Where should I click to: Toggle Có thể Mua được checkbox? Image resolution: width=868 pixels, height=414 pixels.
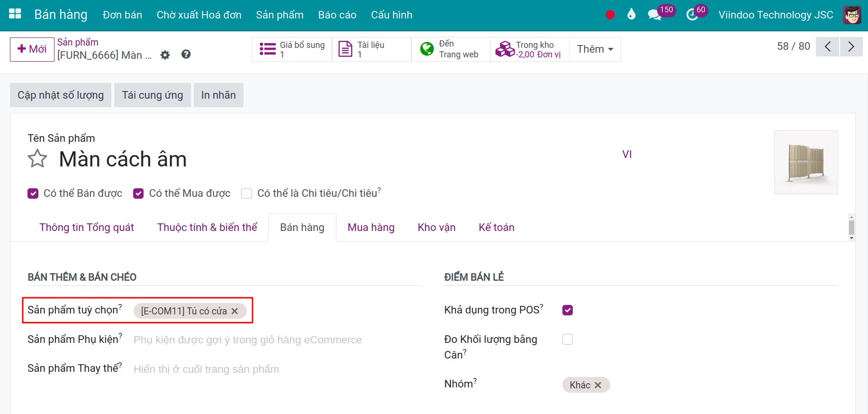pos(138,193)
